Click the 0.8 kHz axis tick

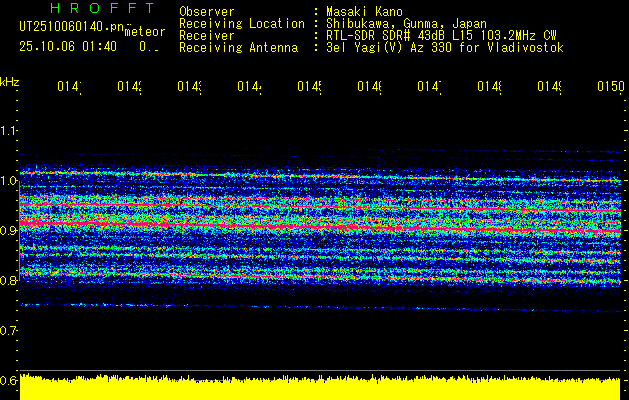pyautogui.click(x=10, y=280)
